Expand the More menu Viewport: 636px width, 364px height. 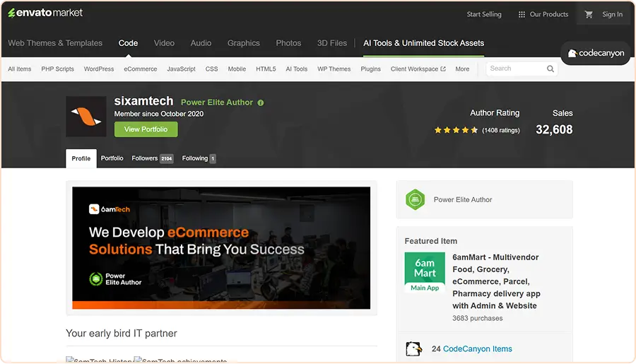pos(462,69)
